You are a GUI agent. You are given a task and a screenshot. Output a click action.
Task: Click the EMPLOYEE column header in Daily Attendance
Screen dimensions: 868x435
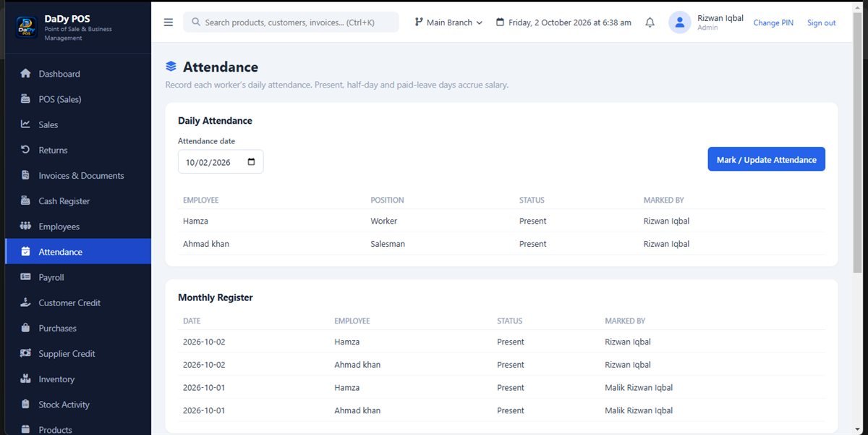201,200
